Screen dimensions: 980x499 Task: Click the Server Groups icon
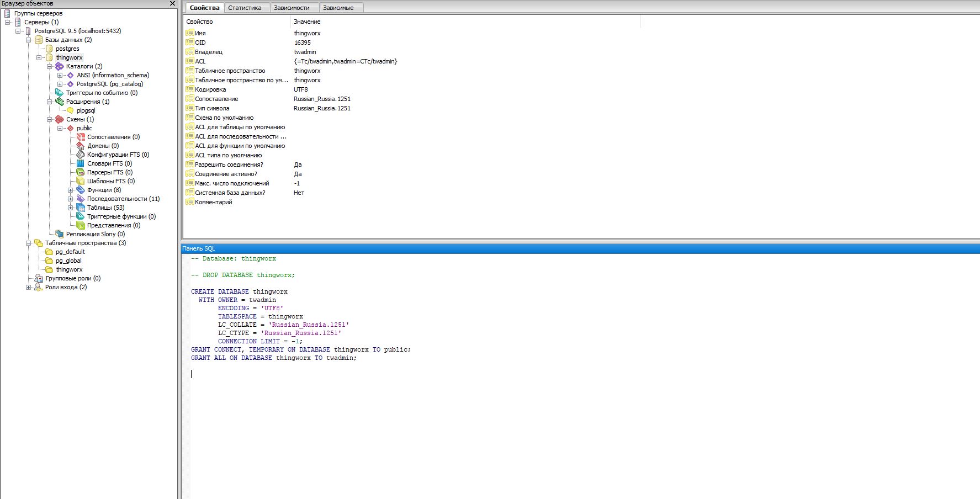click(x=7, y=13)
